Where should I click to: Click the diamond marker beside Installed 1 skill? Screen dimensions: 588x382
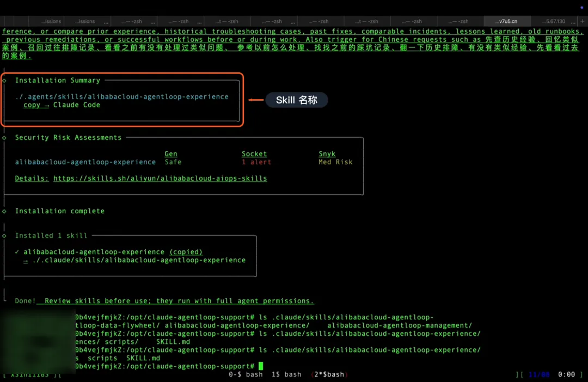click(x=4, y=236)
